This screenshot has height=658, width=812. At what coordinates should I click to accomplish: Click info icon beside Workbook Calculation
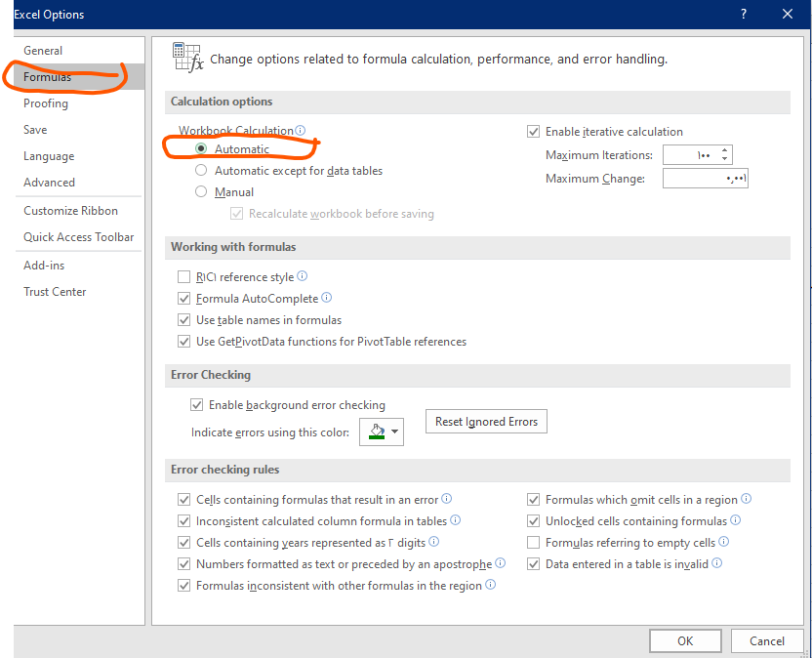(x=300, y=130)
